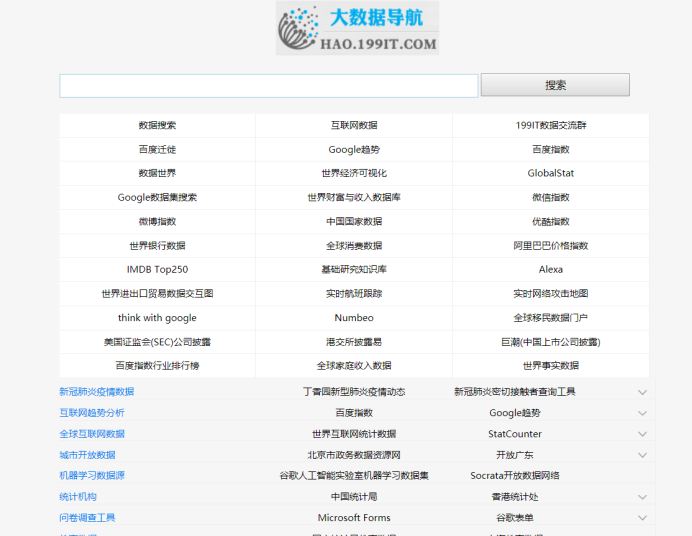Open the 世界财富与收入数据库 link

click(354, 197)
